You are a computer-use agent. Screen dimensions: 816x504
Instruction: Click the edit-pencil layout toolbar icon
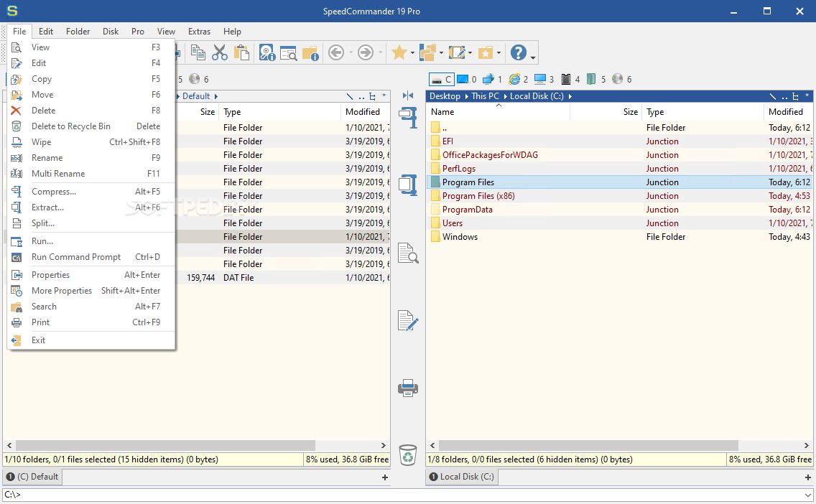coord(456,52)
